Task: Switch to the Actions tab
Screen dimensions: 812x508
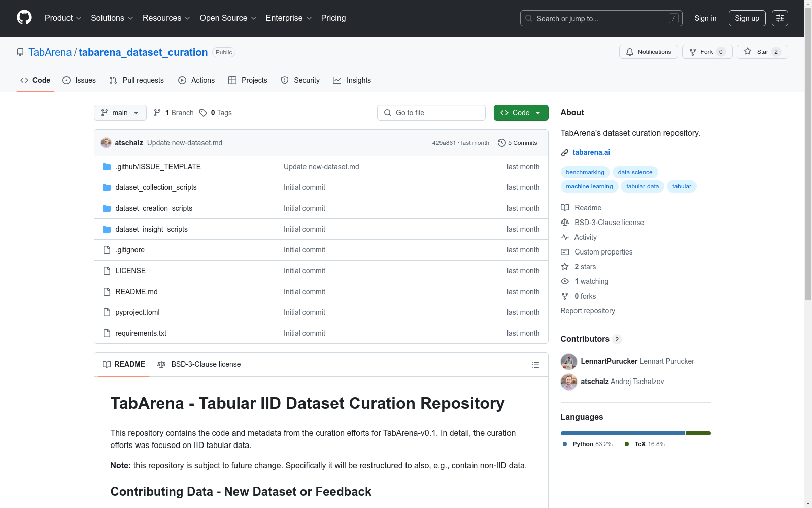Action: tap(196, 80)
